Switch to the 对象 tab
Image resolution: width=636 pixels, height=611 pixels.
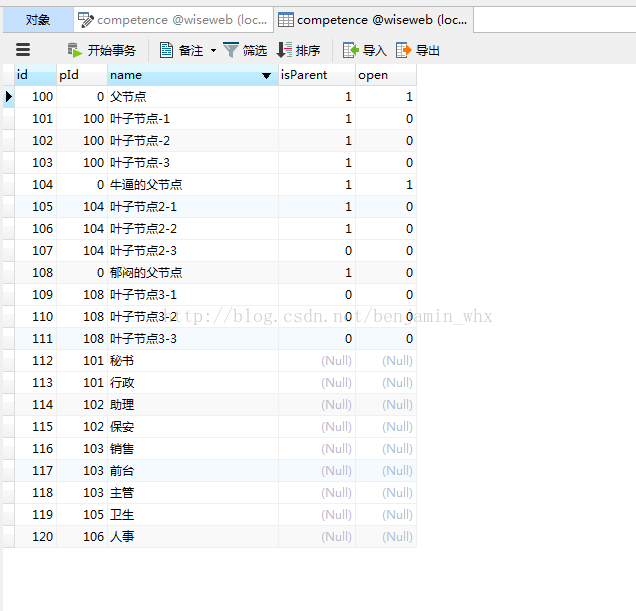[38, 19]
